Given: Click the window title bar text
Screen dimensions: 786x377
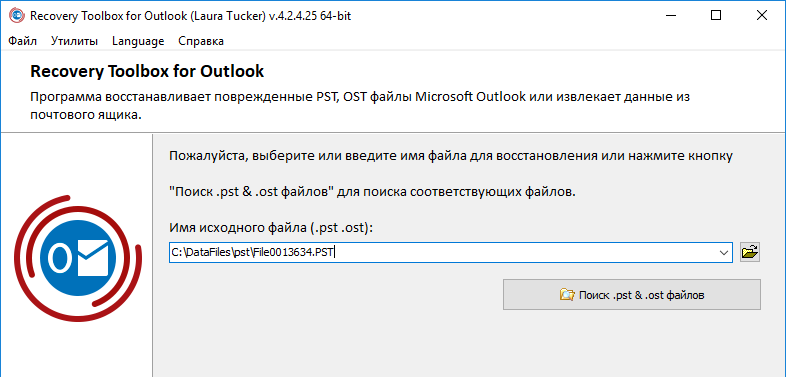Looking at the screenshot, I should [x=190, y=16].
